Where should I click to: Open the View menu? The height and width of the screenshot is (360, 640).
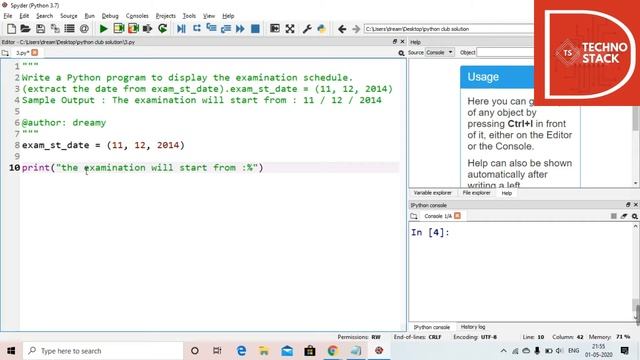pos(209,16)
